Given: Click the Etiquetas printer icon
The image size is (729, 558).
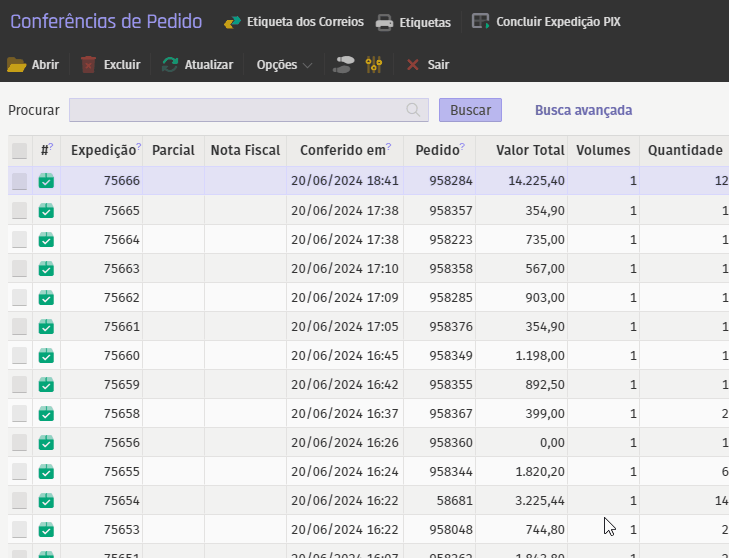Looking at the screenshot, I should [x=384, y=22].
